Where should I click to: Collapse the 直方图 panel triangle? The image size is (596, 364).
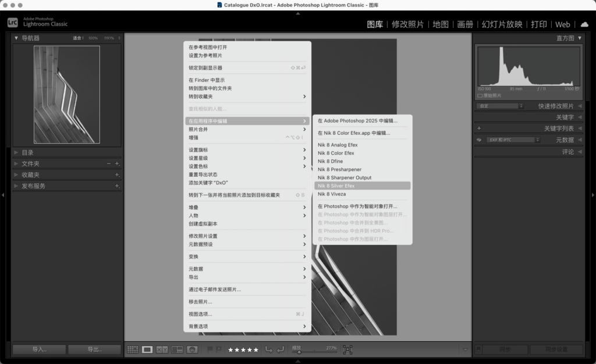[x=580, y=38]
